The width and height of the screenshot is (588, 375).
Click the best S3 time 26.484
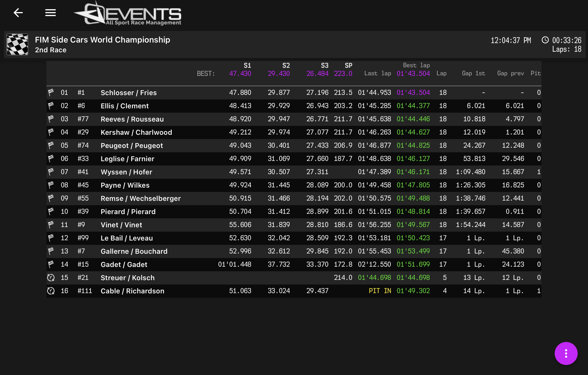[317, 73]
